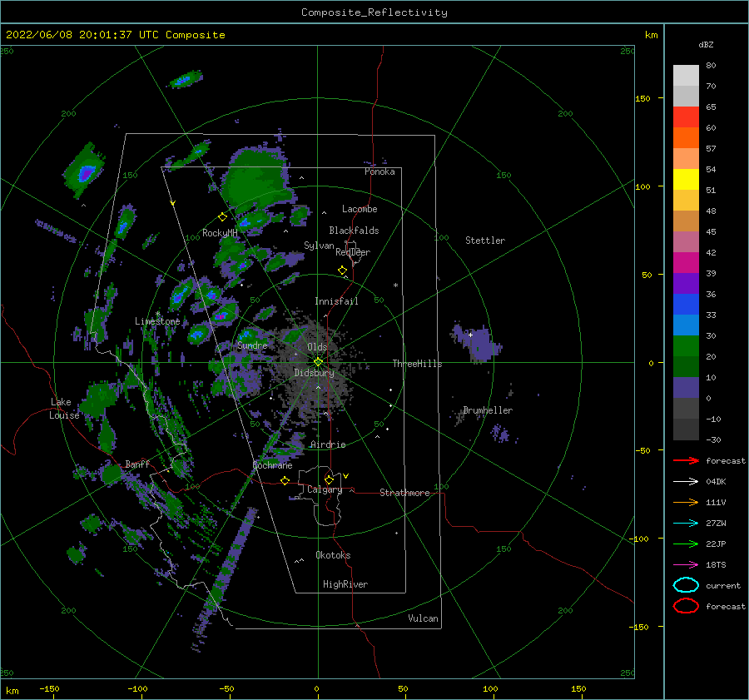Click the orange 111V arrow icon
Screen dimensions: 749x700
(x=686, y=502)
